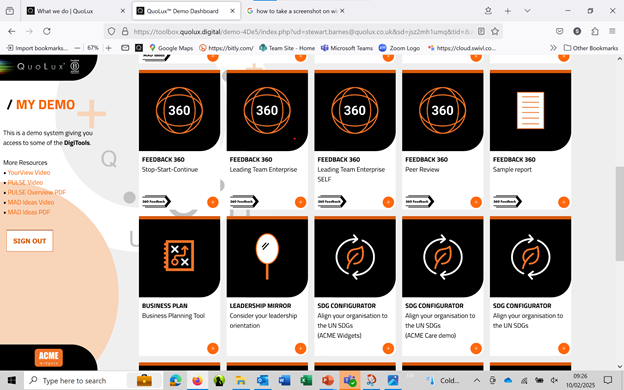624x390 pixels.
Task: Click the orange plus on Leadership Mirror card
Action: (x=300, y=348)
